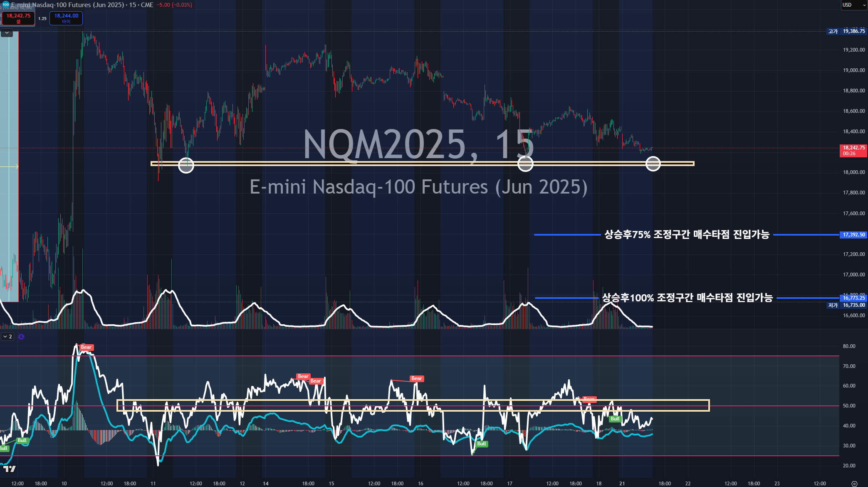Open the USD currency dropdown

[x=853, y=5]
